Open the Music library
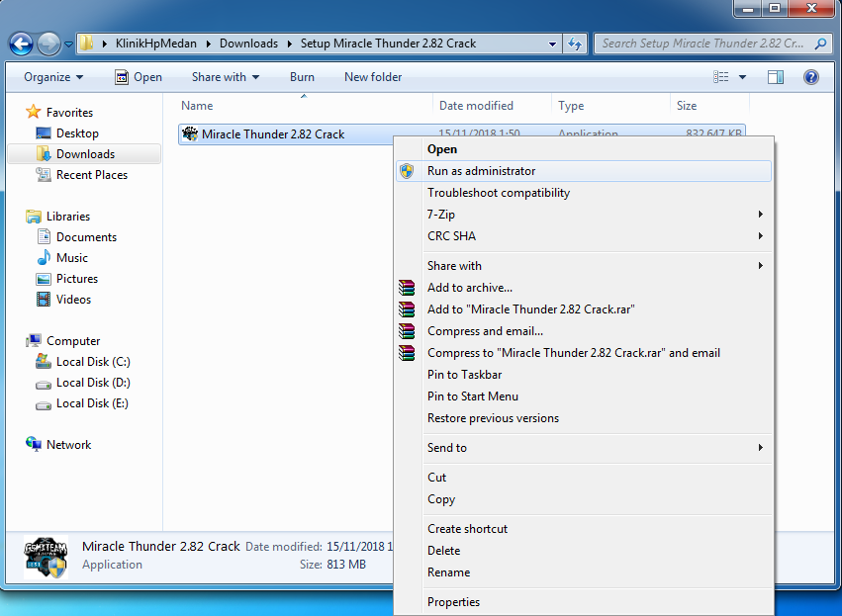Image resolution: width=842 pixels, height=616 pixels. (62, 258)
